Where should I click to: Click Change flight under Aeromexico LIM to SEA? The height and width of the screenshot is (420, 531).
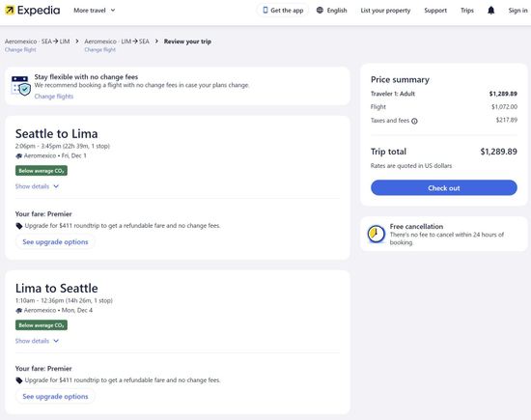point(99,50)
